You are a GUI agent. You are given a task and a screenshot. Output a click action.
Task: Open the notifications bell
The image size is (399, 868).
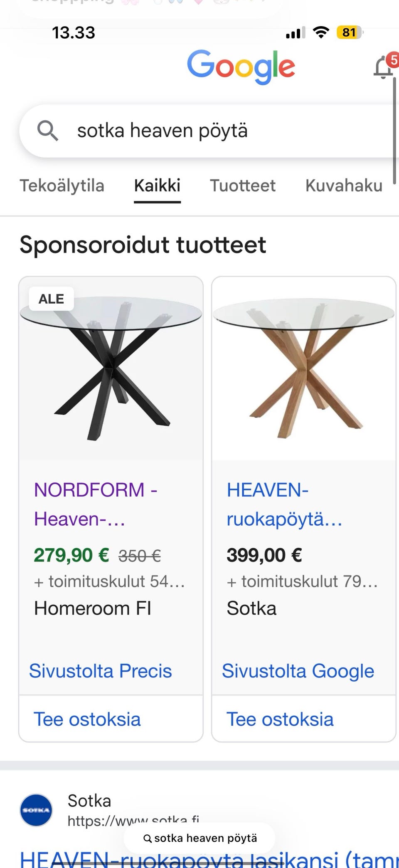(x=383, y=68)
